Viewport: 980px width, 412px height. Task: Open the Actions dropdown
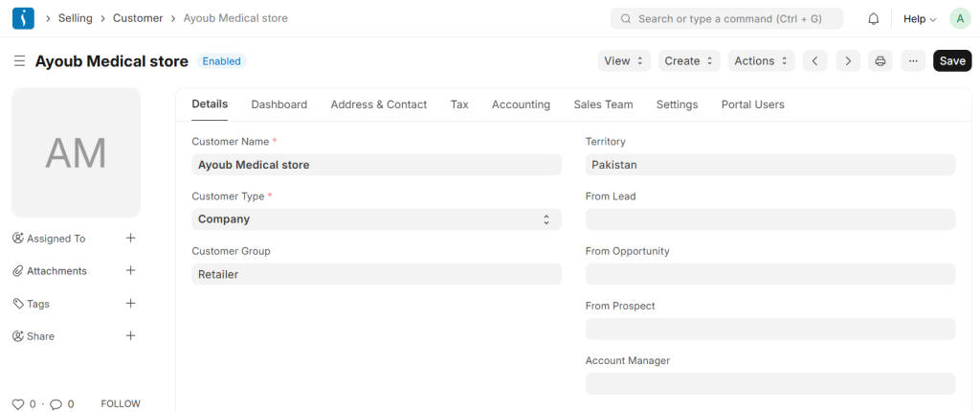[761, 60]
